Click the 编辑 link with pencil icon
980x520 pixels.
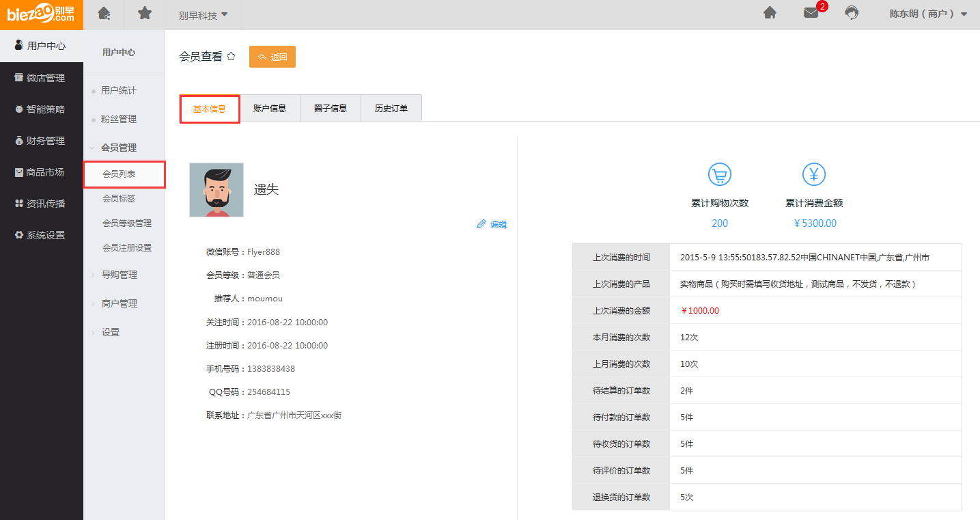492,224
